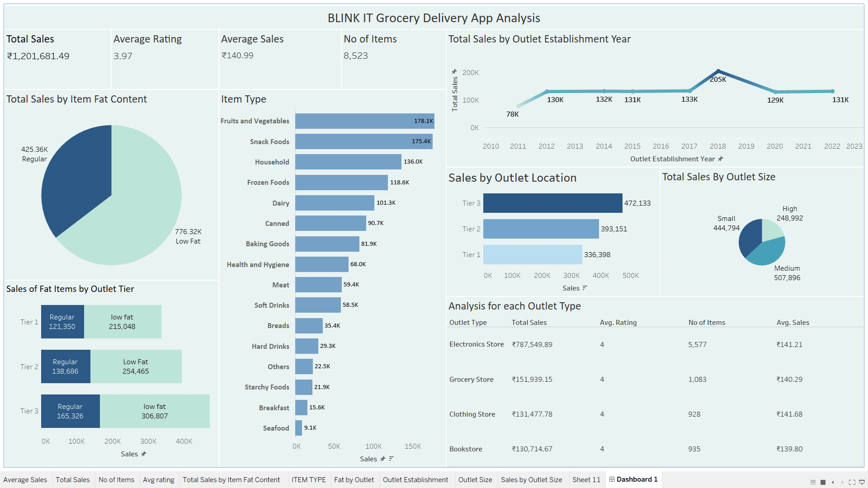This screenshot has height=488, width=868.
Task: Click Bookstore row label
Action: [x=466, y=449]
